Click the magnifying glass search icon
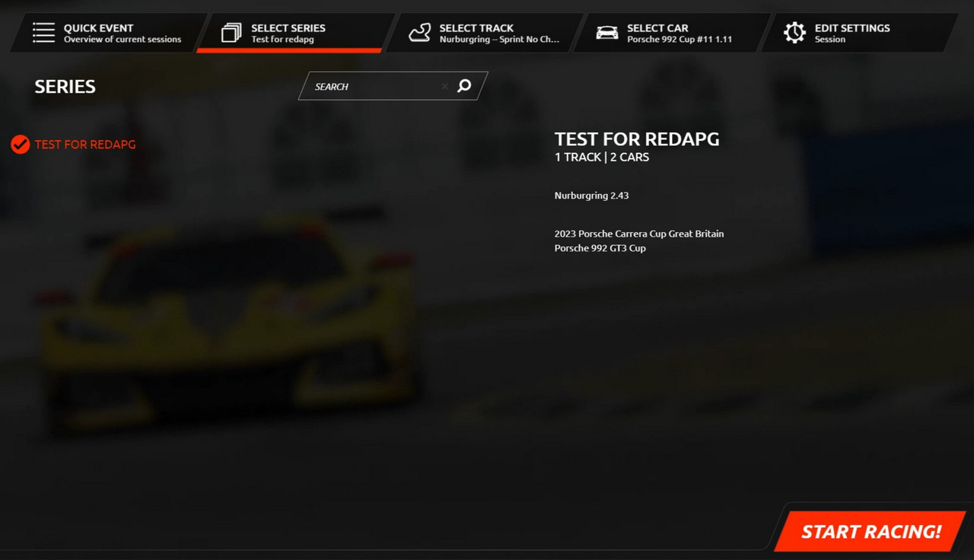The image size is (974, 560). pos(464,86)
